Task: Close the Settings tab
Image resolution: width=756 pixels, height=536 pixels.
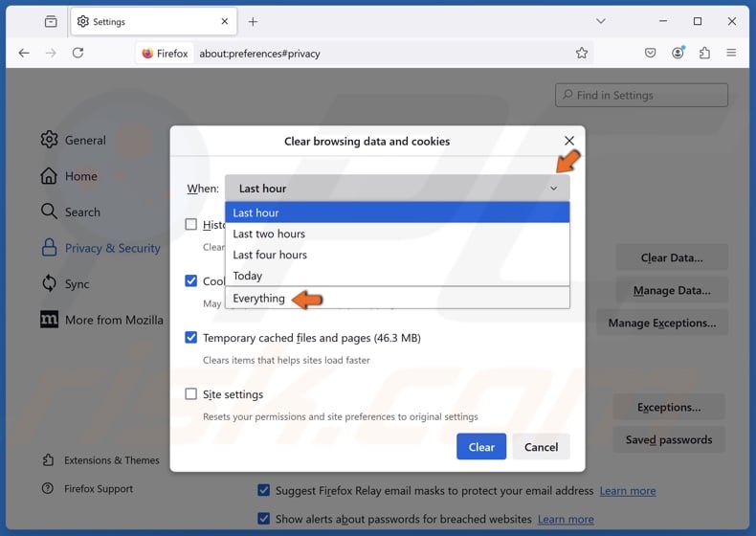Action: click(x=225, y=22)
